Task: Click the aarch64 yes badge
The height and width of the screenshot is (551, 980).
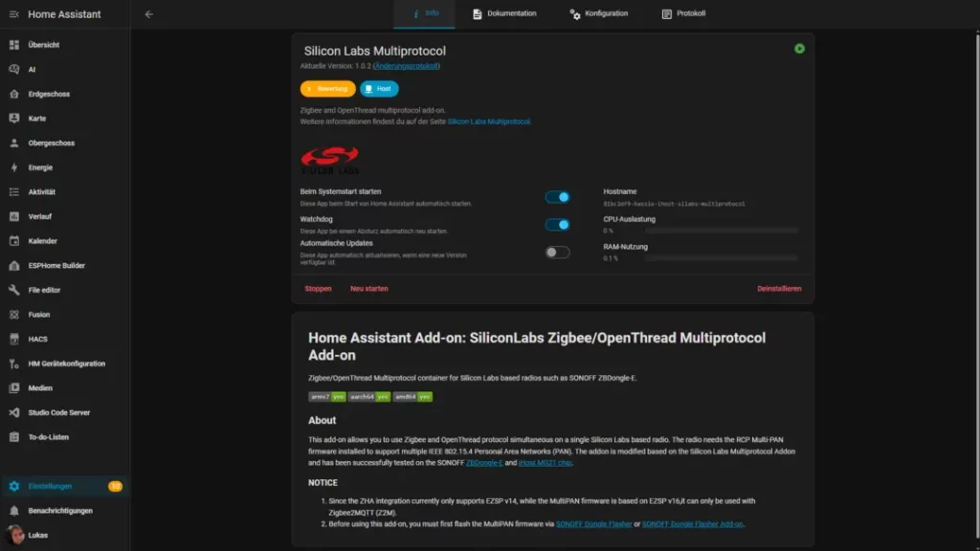Action: click(368, 397)
